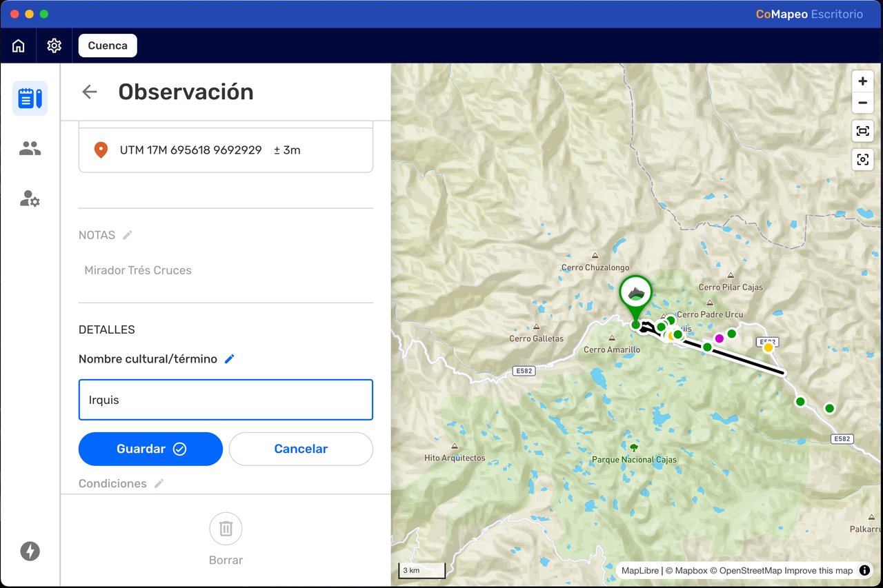Viewport: 883px width, 588px height.
Task: Zoom out on the map
Action: [862, 103]
